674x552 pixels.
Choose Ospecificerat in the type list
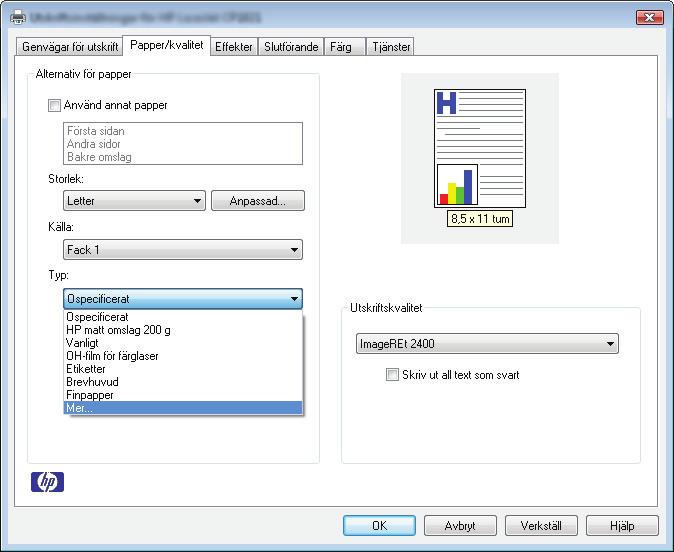[x=183, y=317]
